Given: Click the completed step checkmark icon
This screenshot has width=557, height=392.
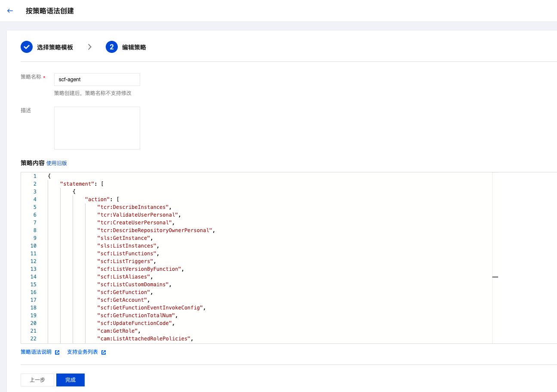Looking at the screenshot, I should 27,47.
